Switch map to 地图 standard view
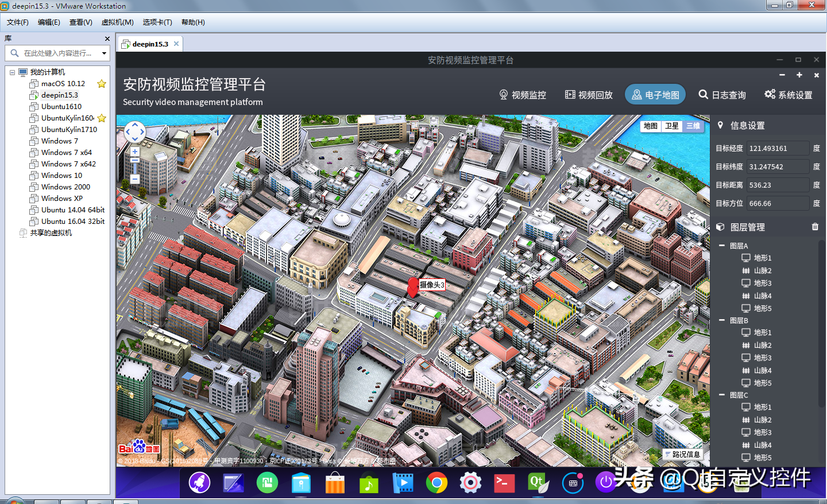Viewport: 827px width, 504px height. click(x=651, y=126)
